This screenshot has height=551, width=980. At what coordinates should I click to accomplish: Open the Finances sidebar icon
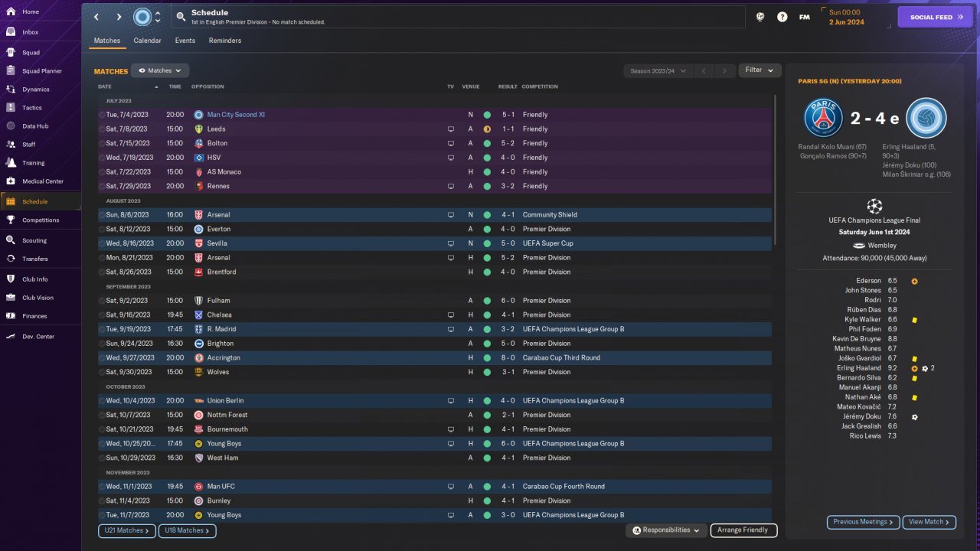(11, 316)
